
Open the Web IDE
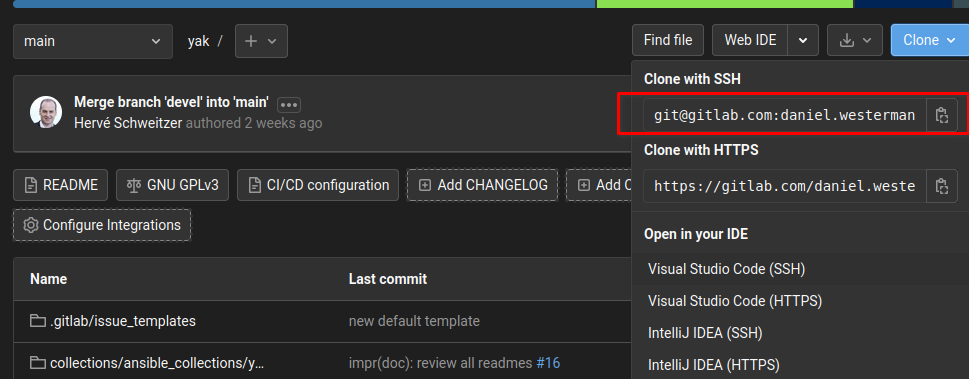click(x=750, y=41)
